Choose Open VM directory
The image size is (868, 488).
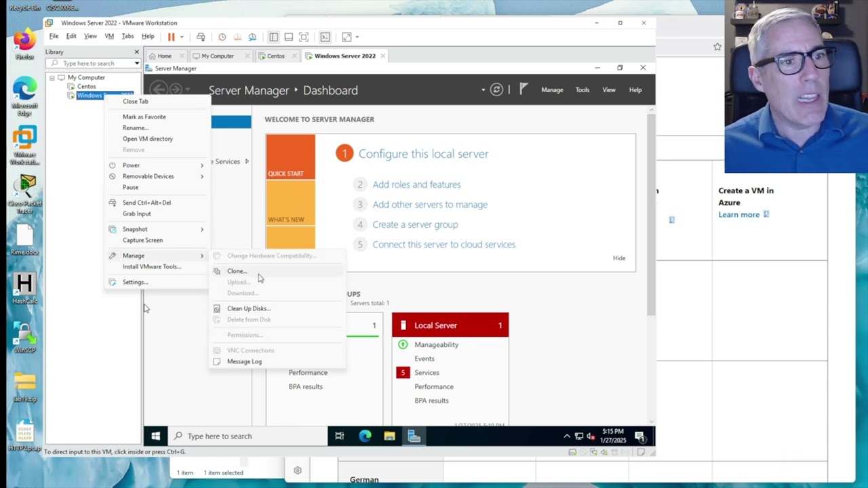(148, 138)
